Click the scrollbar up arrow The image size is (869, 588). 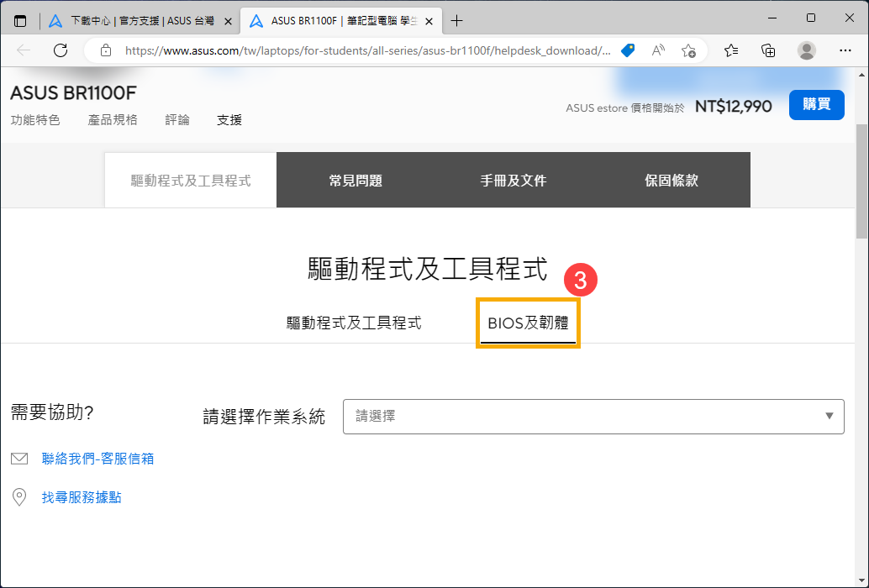pyautogui.click(x=861, y=75)
